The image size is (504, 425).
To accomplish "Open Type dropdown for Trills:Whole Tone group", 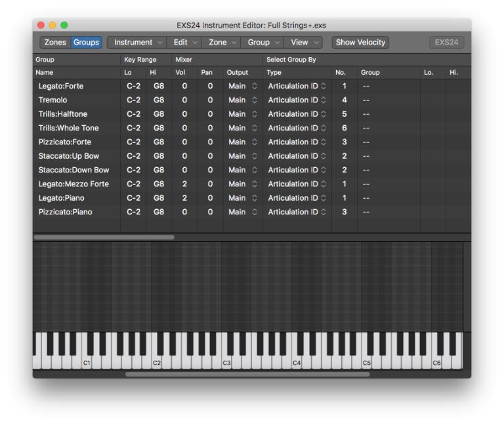I will point(297,128).
